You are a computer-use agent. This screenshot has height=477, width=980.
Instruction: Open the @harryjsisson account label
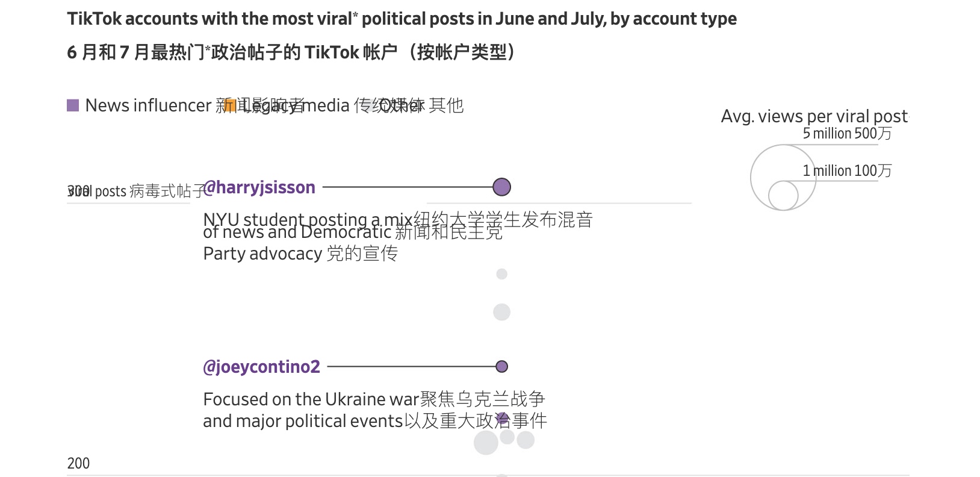coord(260,188)
